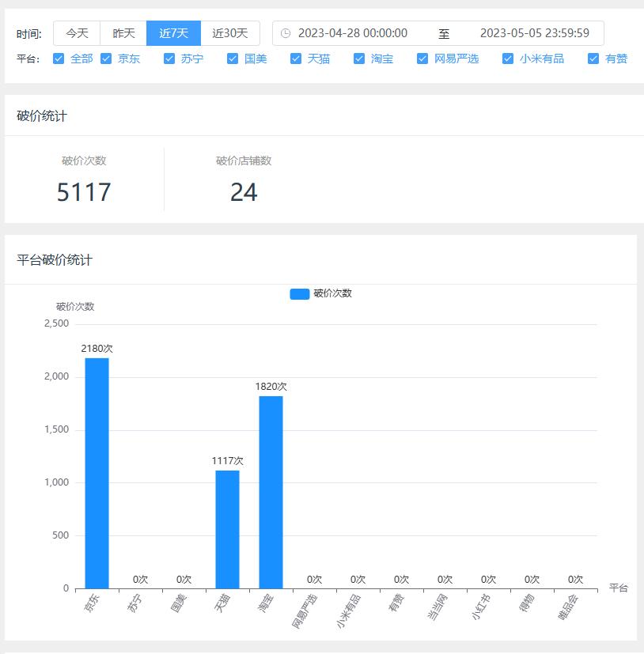
Task: Click start date field 2023-04-28 00:00:00
Action: (353, 33)
